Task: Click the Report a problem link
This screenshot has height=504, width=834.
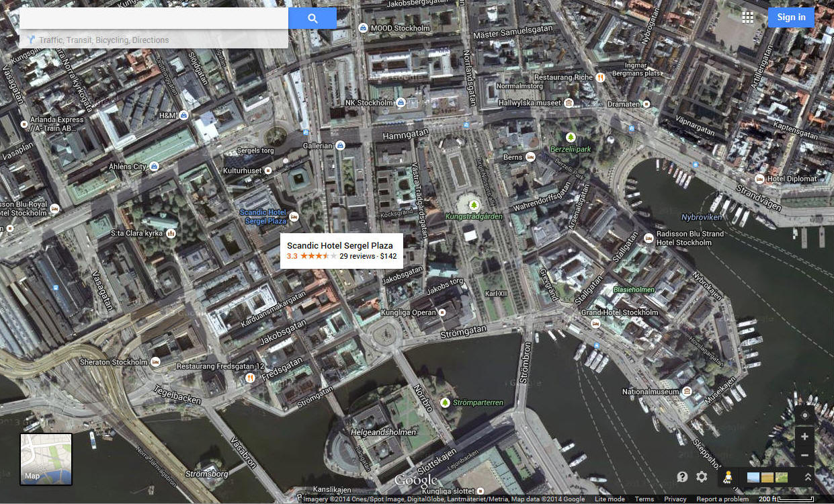Action: pos(722,499)
